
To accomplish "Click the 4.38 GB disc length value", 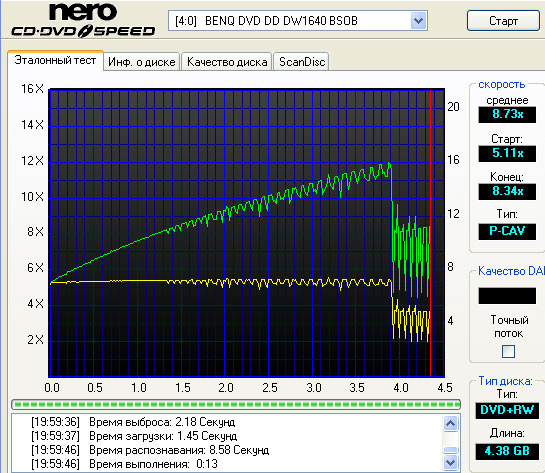I will 507,451.
